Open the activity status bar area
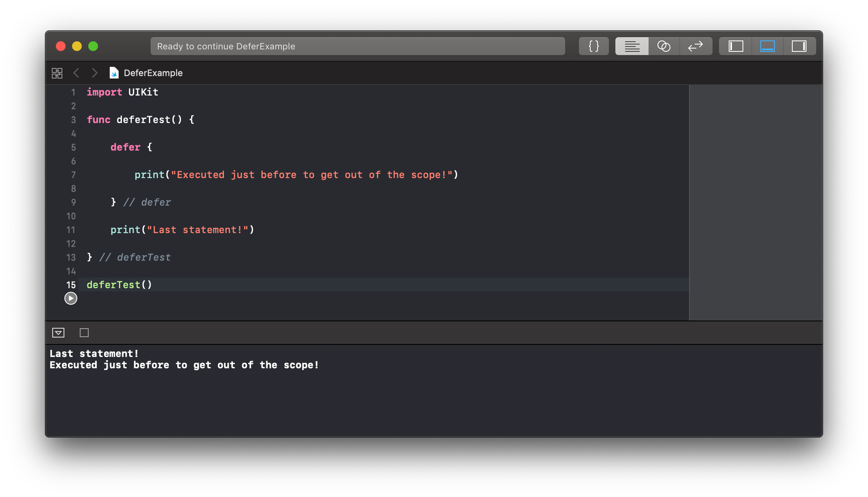Image resolution: width=868 pixels, height=497 pixels. 357,46
